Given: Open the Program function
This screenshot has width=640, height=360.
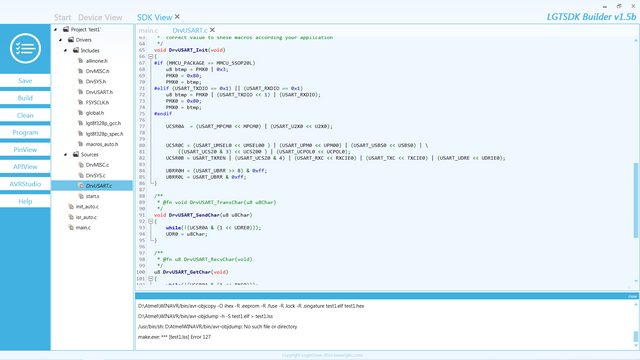Looking at the screenshot, I should coord(25,132).
